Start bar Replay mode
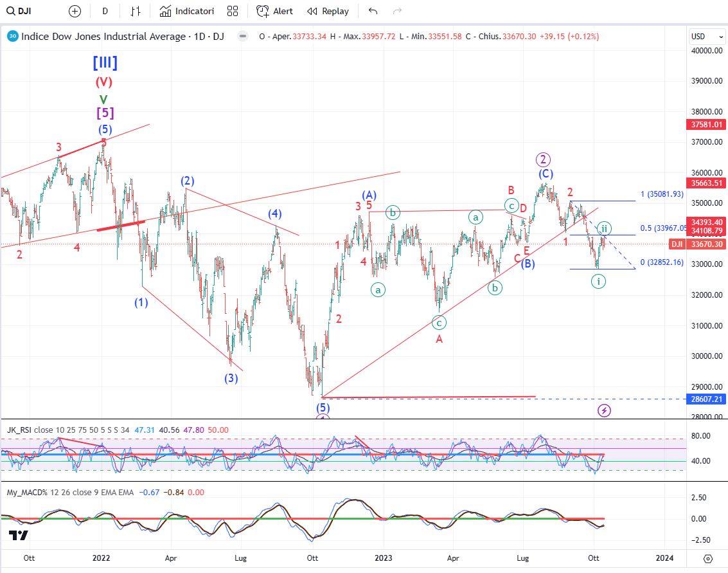 tap(328, 11)
